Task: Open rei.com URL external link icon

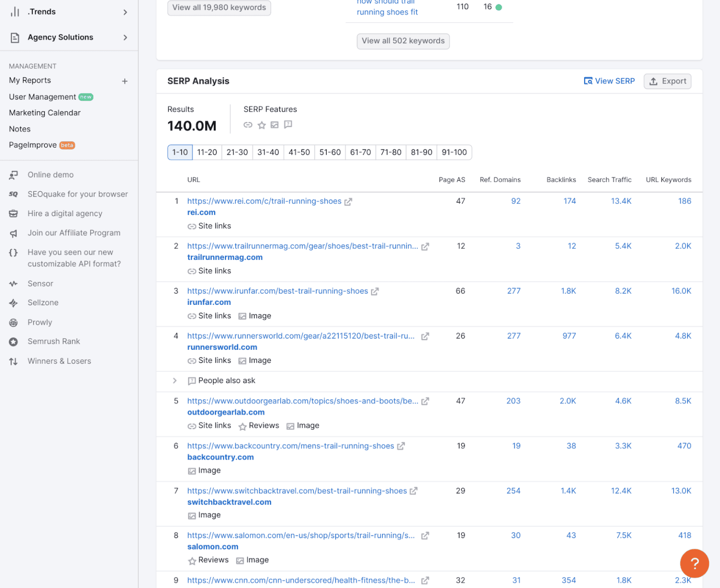Action: click(x=348, y=202)
